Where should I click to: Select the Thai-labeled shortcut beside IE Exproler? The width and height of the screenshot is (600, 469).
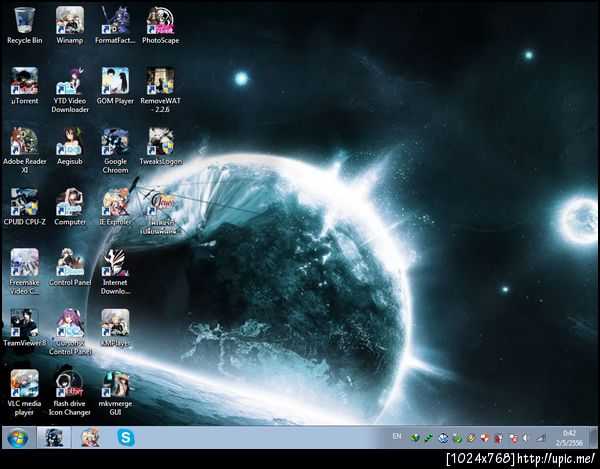(160, 213)
